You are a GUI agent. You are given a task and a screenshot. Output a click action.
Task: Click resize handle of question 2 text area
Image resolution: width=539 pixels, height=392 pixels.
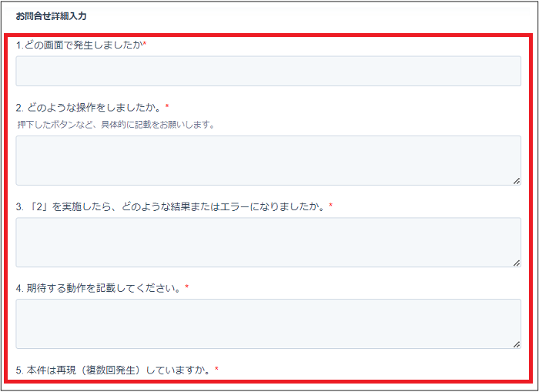point(516,181)
